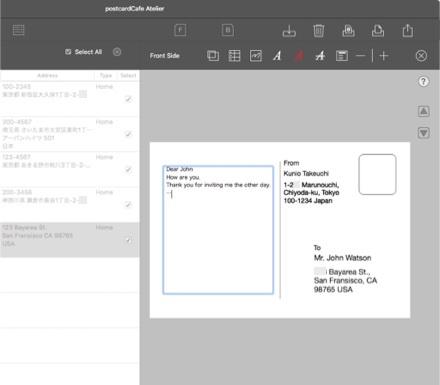Open the red text color picker
440x385 pixels.
coord(299,56)
